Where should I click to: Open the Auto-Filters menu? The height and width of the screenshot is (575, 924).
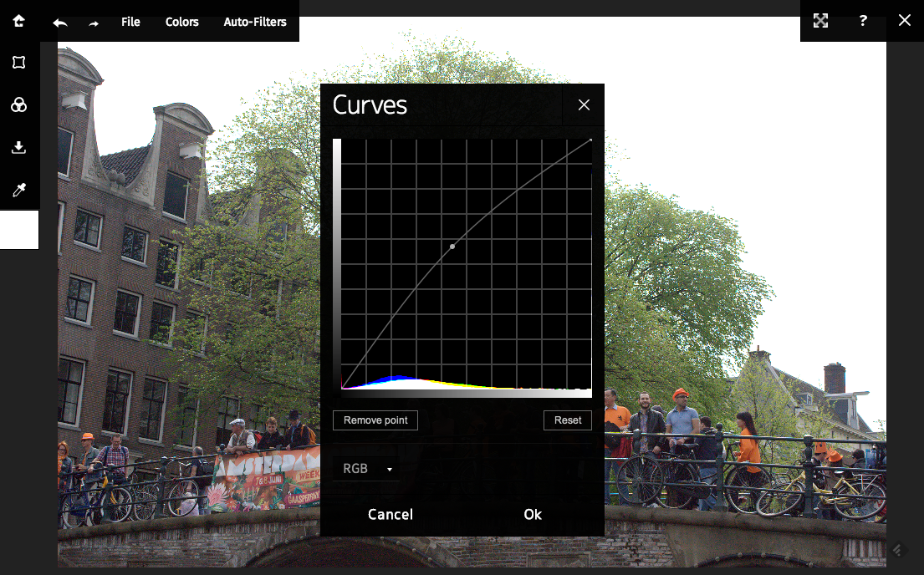click(255, 22)
